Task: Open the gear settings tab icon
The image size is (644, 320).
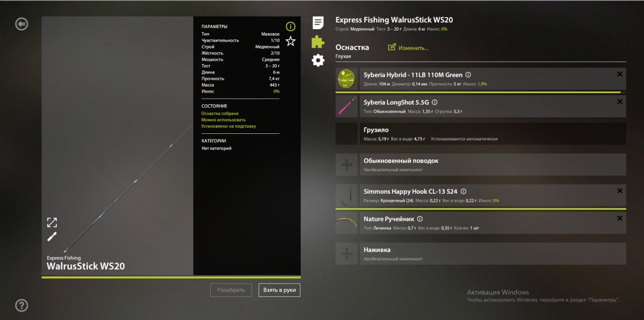Action: point(318,60)
